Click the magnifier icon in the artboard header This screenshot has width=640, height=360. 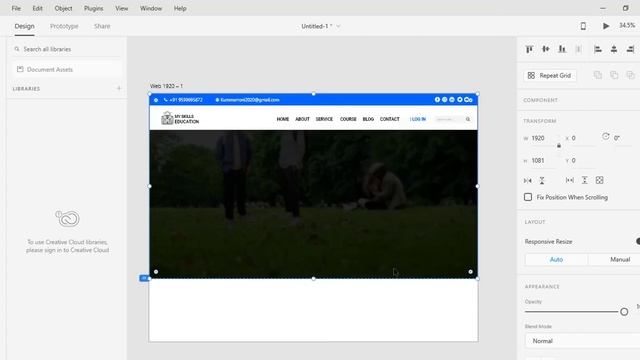coord(468,119)
